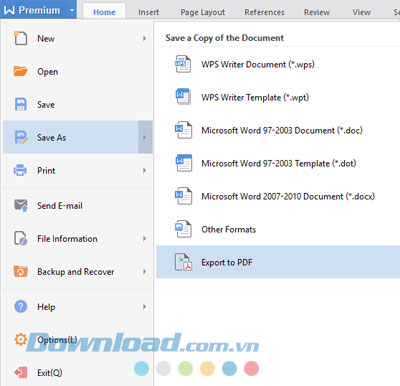Click the WPS Writer Document file icon
Viewport: 400px width, 386px height.
[x=183, y=64]
